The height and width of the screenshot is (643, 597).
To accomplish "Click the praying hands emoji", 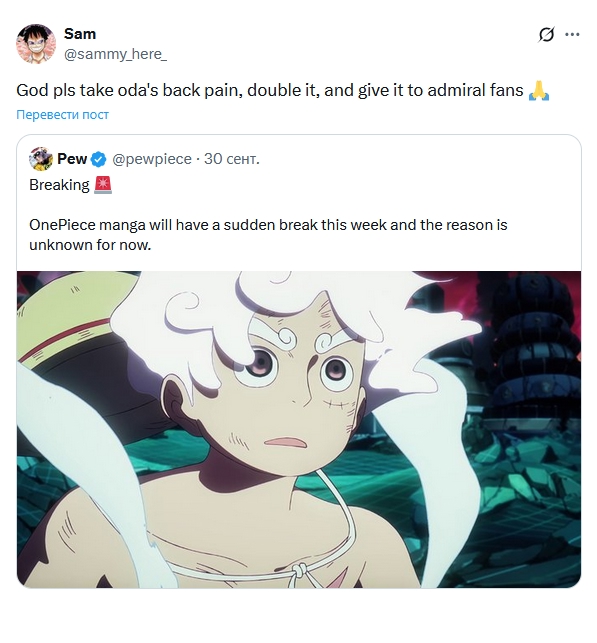I will (x=539, y=91).
